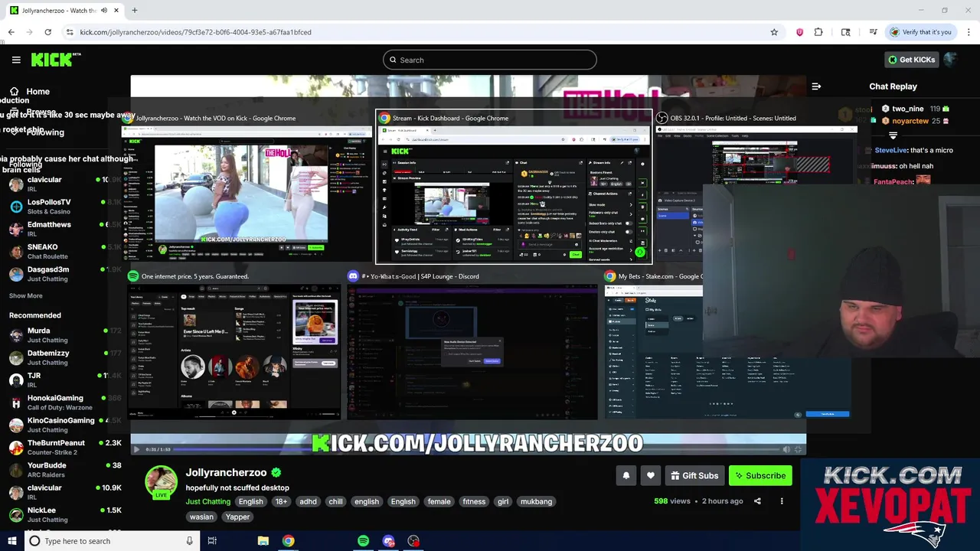This screenshot has width=980, height=551.
Task: Open the extensions puzzle icon
Action: click(818, 32)
